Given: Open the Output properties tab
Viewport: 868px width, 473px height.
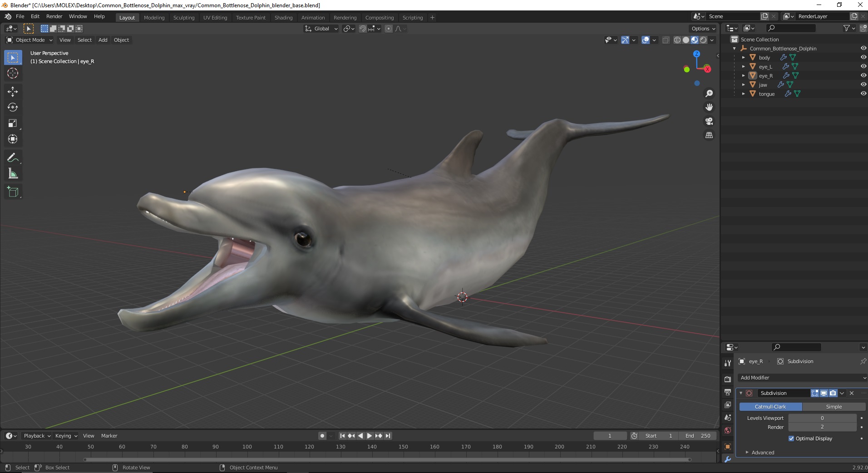Looking at the screenshot, I should pyautogui.click(x=728, y=392).
